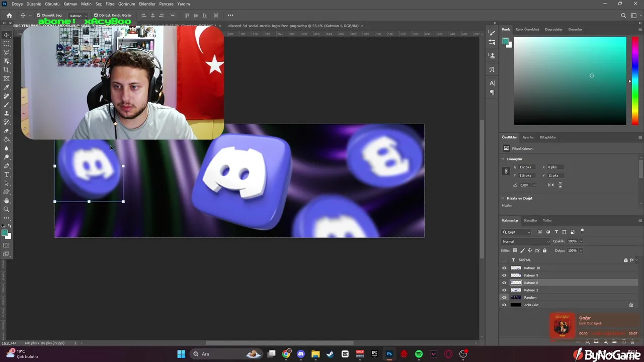
Task: Open the Görüntü menu
Action: 52,4
